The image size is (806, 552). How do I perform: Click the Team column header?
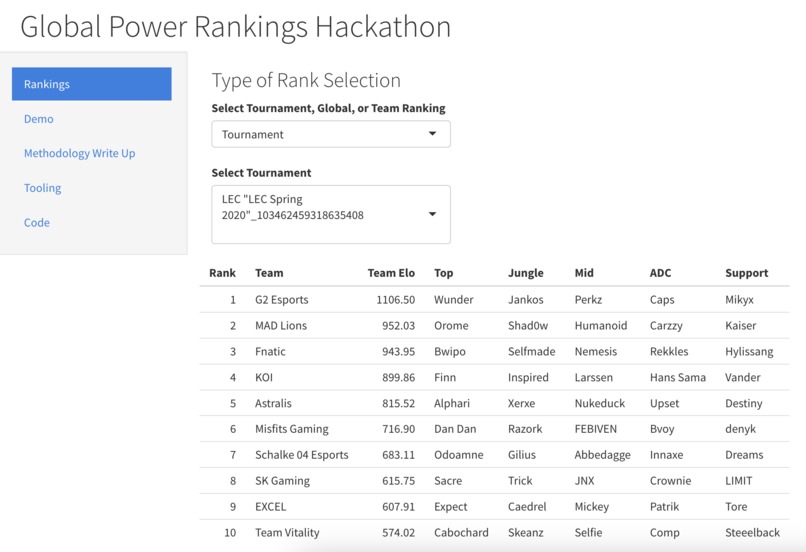pyautogui.click(x=269, y=273)
